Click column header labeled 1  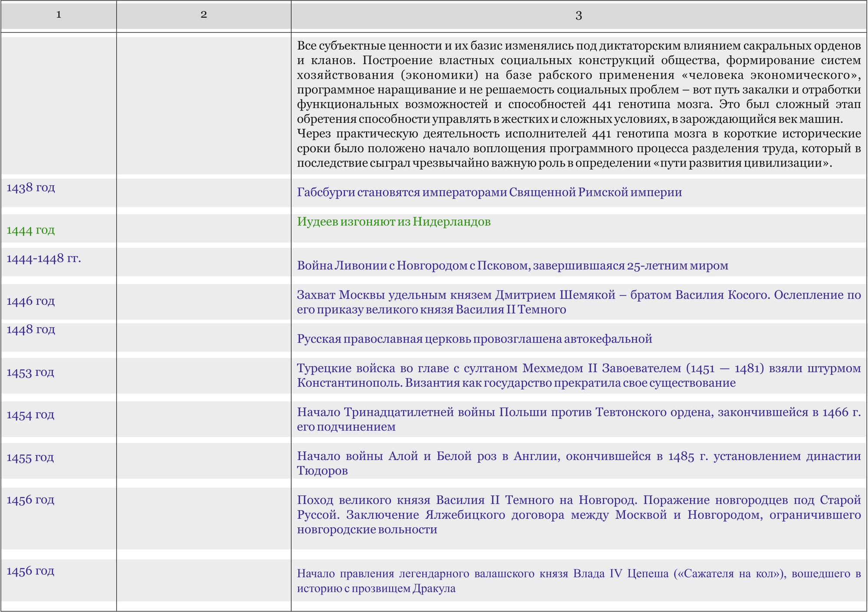coord(59,15)
